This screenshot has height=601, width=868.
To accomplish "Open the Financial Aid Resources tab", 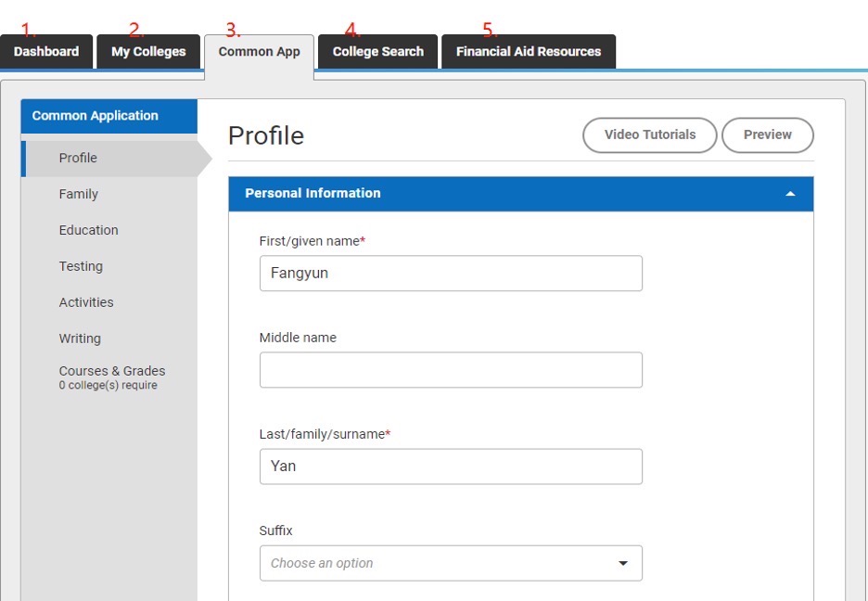I will pyautogui.click(x=528, y=52).
